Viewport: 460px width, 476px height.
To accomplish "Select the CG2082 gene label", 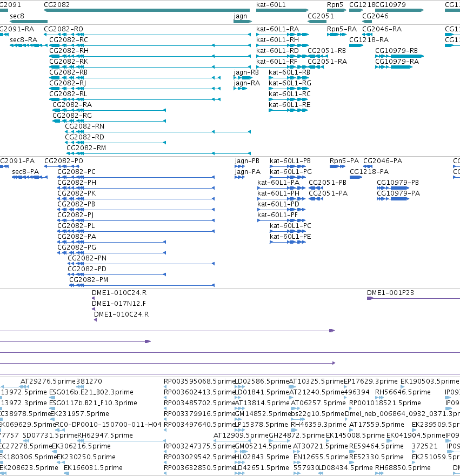I will pos(57,5).
